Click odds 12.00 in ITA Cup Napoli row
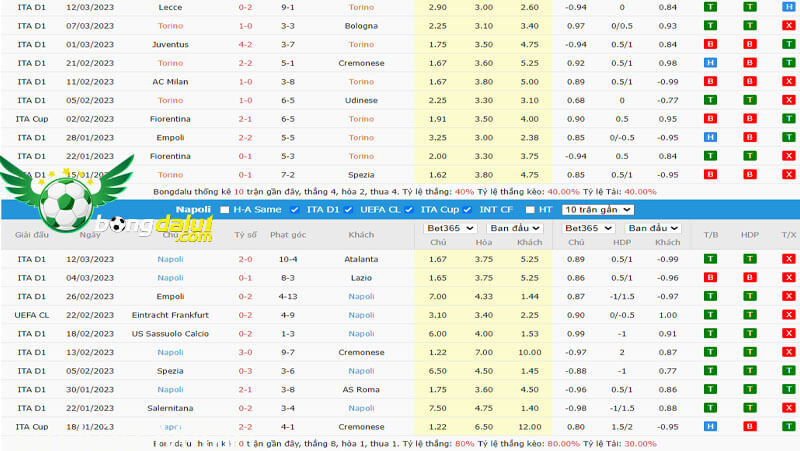Viewport: 800px width, 451px height. [530, 427]
